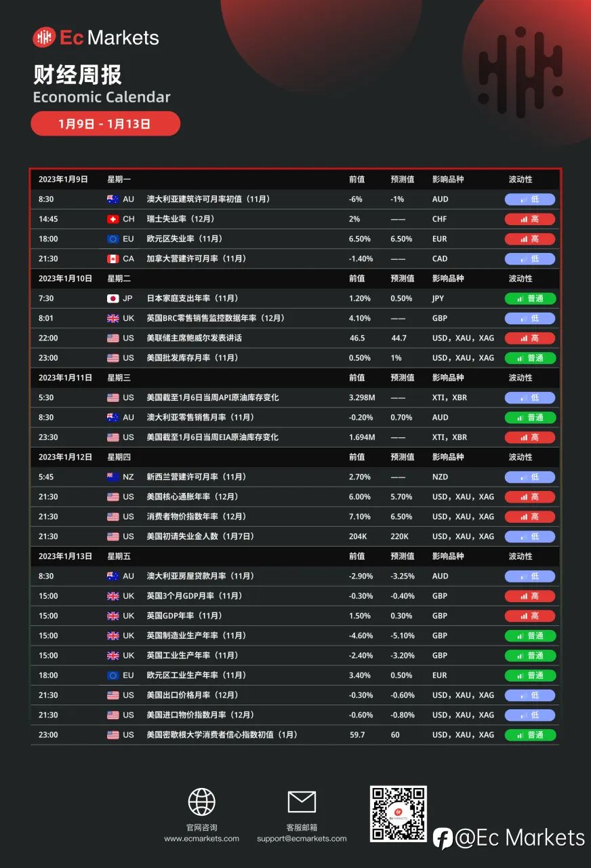Image resolution: width=591 pixels, height=868 pixels.
Task: Click the Australia flag in 澳大利亚房屋贷款月率 row
Action: [113, 576]
